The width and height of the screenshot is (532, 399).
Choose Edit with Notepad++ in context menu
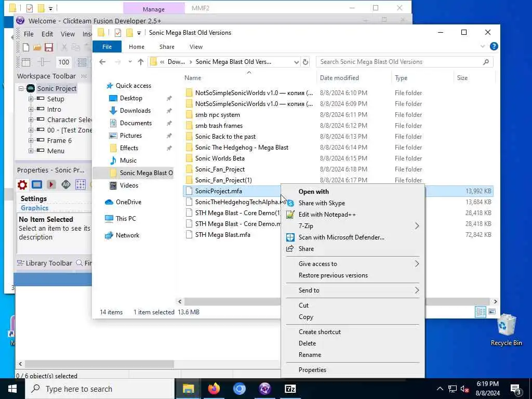coord(353,215)
